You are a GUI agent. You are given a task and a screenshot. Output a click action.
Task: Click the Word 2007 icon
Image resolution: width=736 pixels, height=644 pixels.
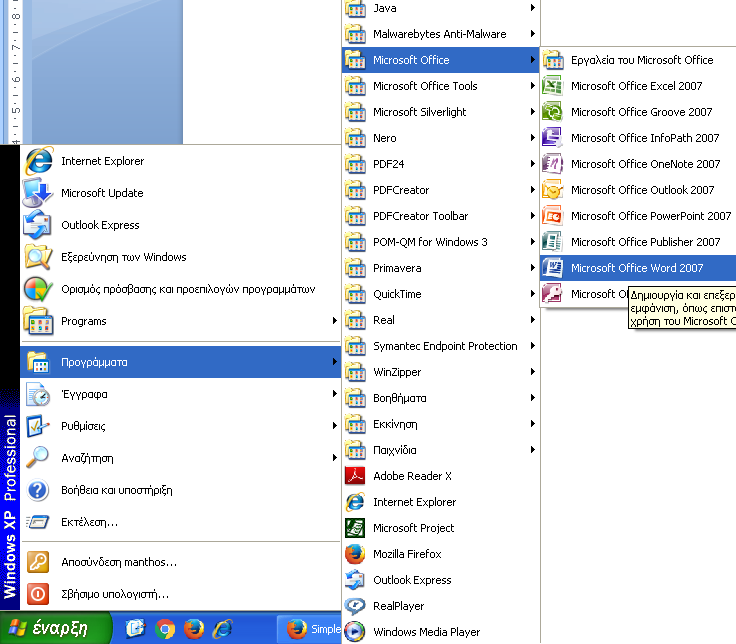click(552, 268)
